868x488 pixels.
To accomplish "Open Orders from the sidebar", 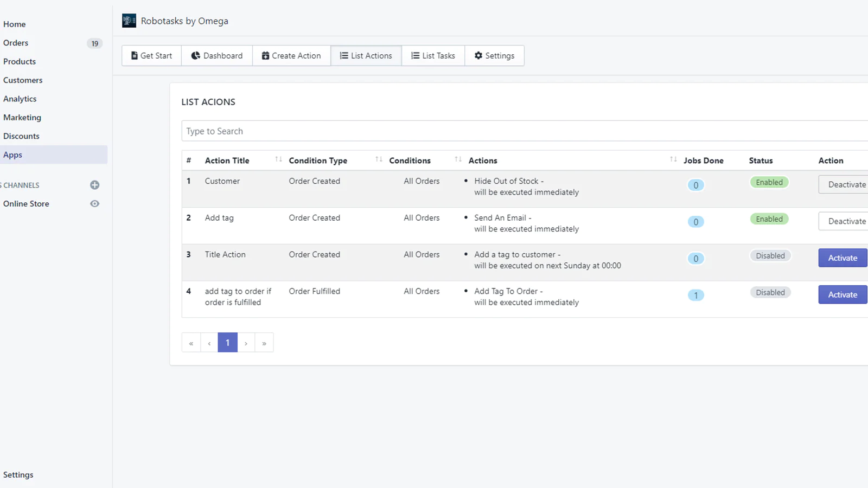I will pyautogui.click(x=16, y=43).
